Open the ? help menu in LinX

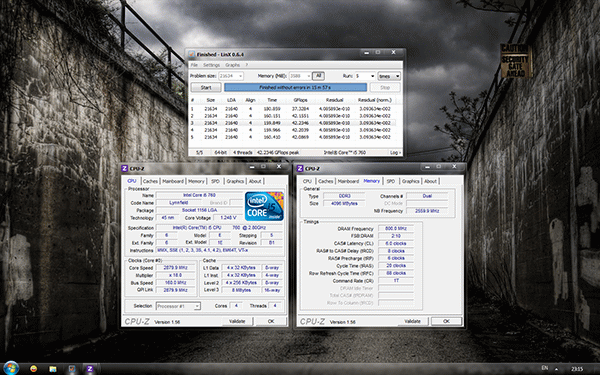coord(246,65)
